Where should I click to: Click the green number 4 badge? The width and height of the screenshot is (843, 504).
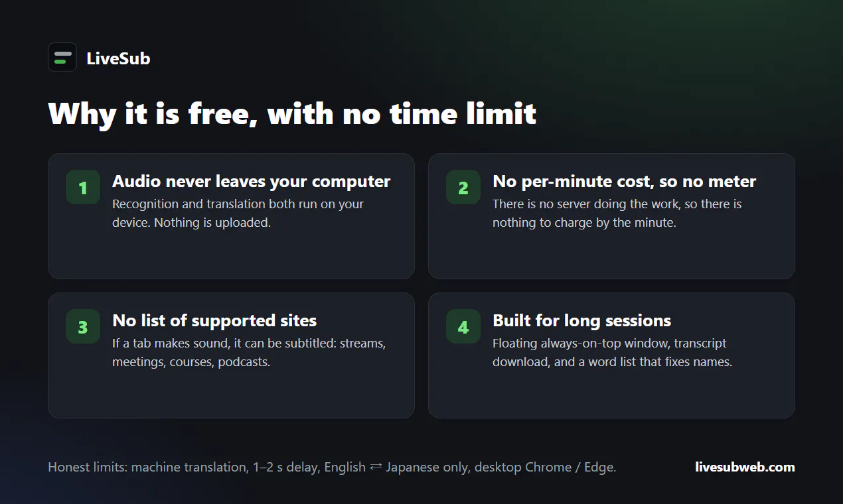coord(463,327)
